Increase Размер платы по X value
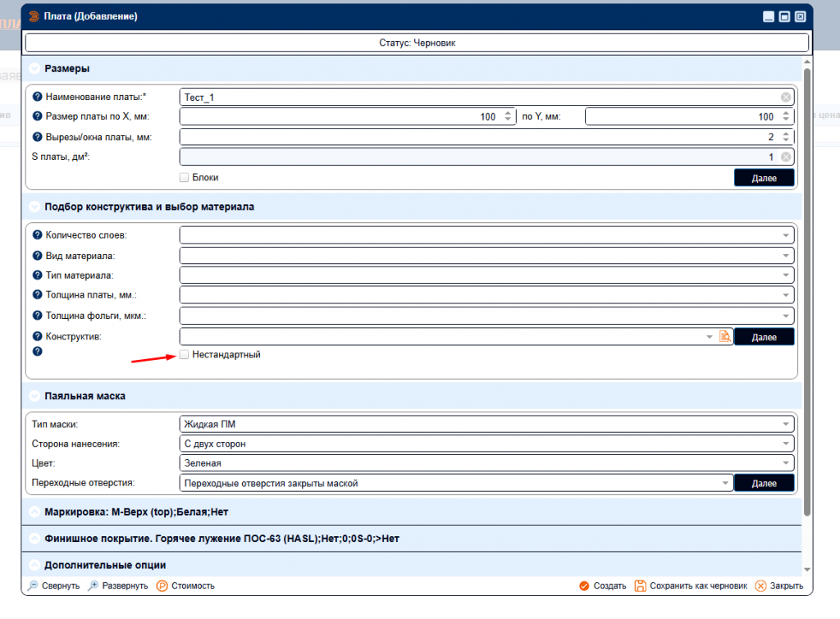 [x=508, y=113]
